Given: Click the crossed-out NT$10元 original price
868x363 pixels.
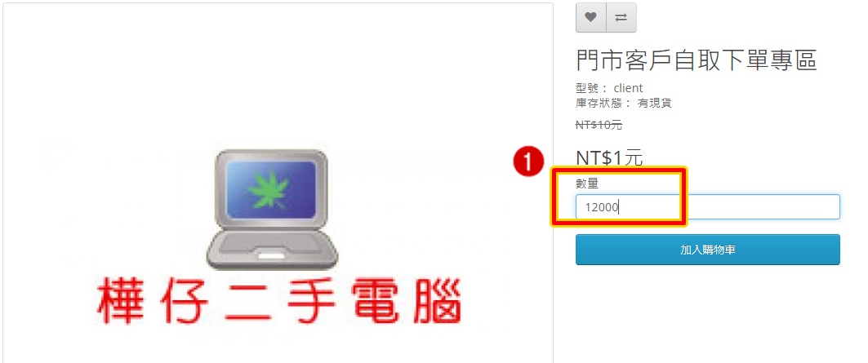Looking at the screenshot, I should [x=599, y=125].
